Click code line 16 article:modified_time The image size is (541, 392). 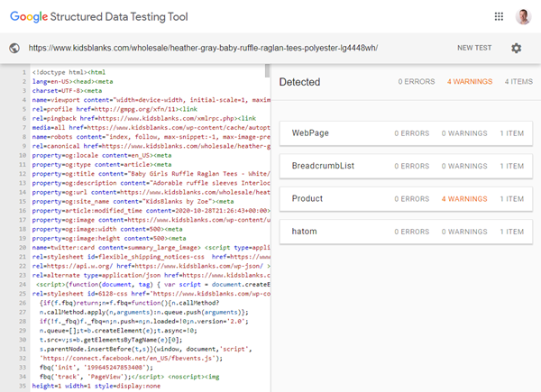151,211
